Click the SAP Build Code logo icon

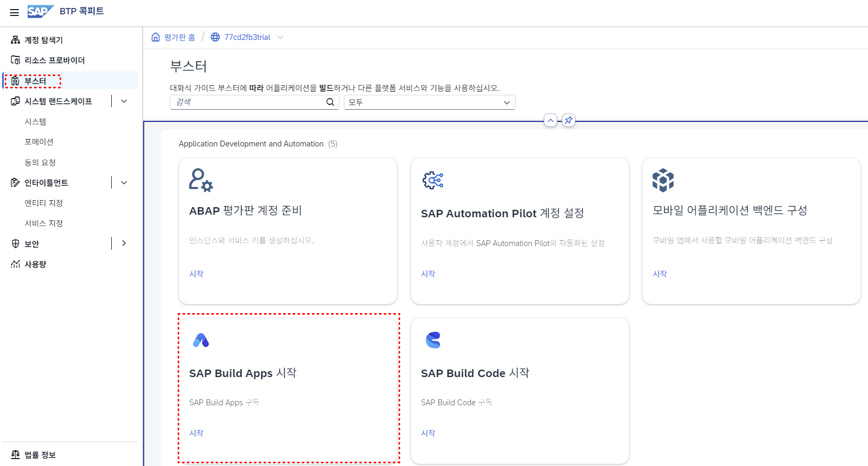tap(433, 340)
